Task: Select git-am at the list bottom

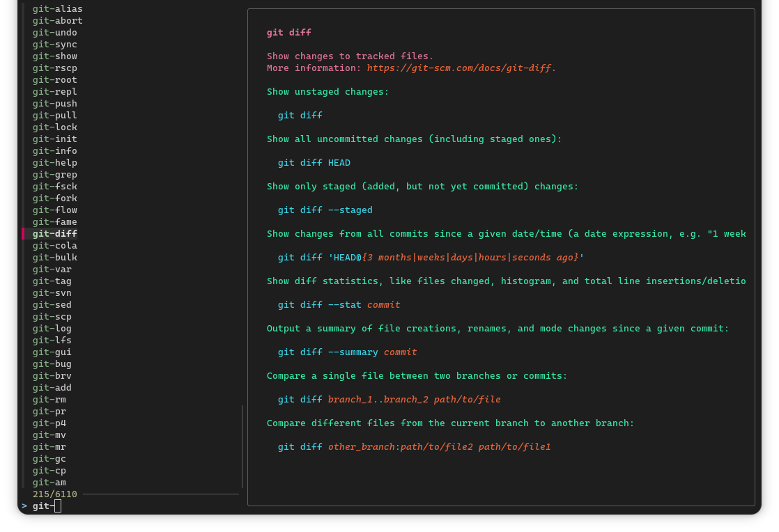Action: click(x=49, y=483)
